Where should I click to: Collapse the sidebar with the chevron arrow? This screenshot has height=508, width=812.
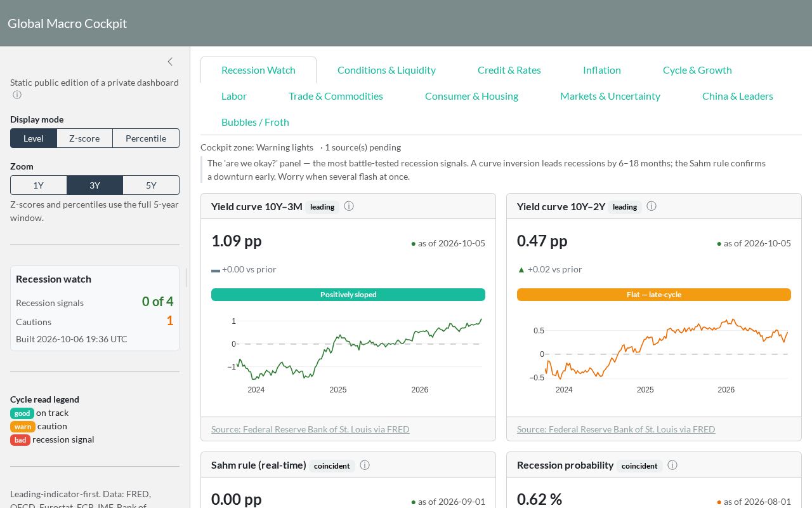(x=170, y=62)
